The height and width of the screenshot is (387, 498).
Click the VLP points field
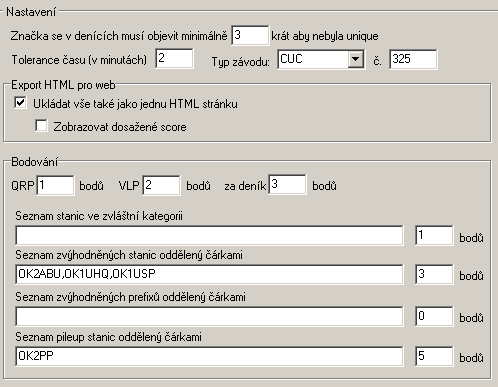[161, 185]
